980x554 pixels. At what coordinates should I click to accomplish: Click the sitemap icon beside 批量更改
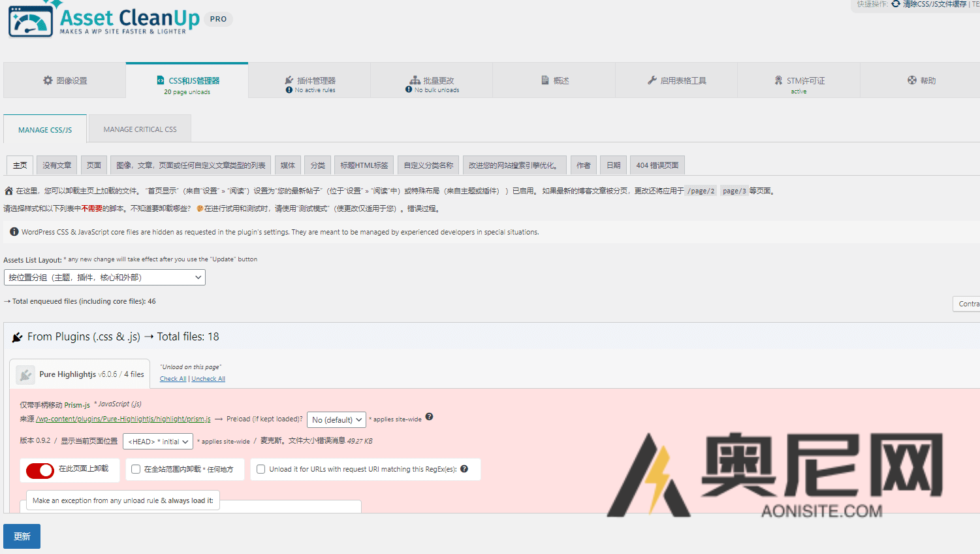[x=415, y=80]
